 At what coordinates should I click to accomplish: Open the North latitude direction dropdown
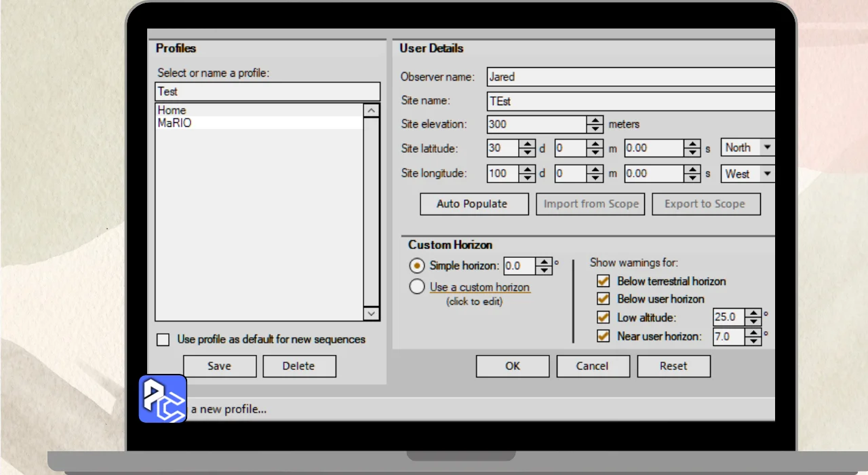(x=767, y=147)
